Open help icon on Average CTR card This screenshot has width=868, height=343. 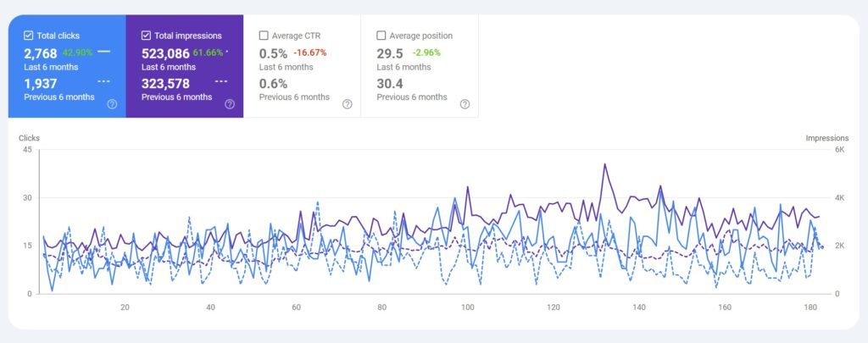pos(347,104)
